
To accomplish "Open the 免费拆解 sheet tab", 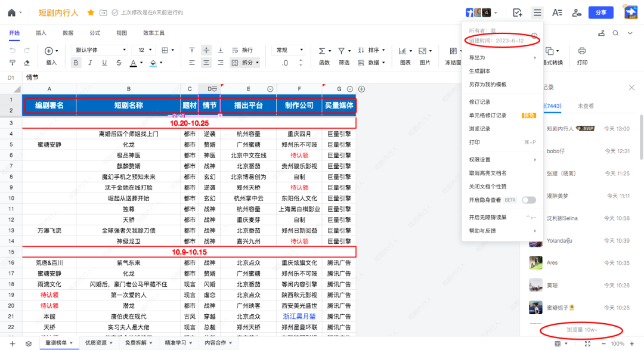I will pos(138,343).
